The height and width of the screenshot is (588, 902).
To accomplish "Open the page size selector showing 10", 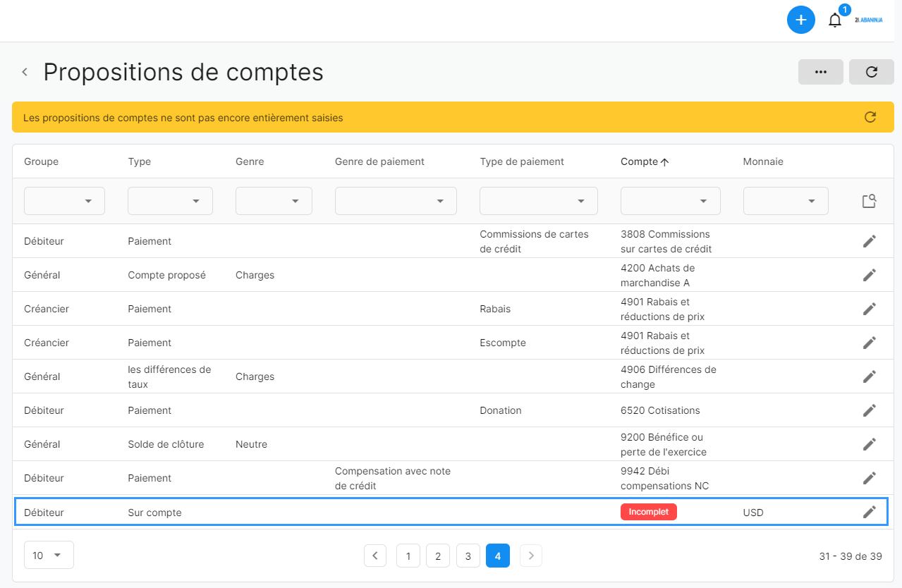I will [x=48, y=555].
